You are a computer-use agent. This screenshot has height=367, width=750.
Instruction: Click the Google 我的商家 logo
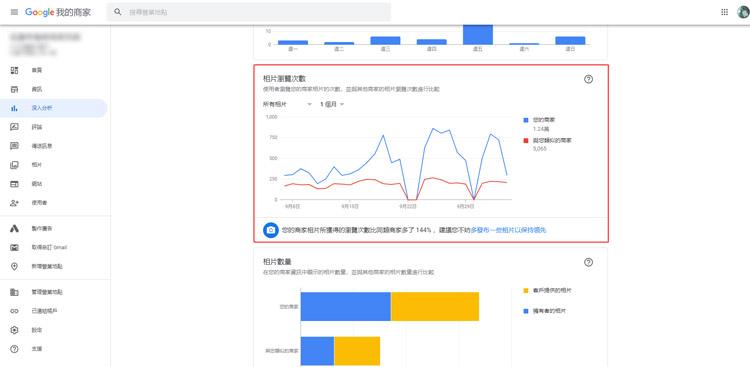[x=58, y=12]
